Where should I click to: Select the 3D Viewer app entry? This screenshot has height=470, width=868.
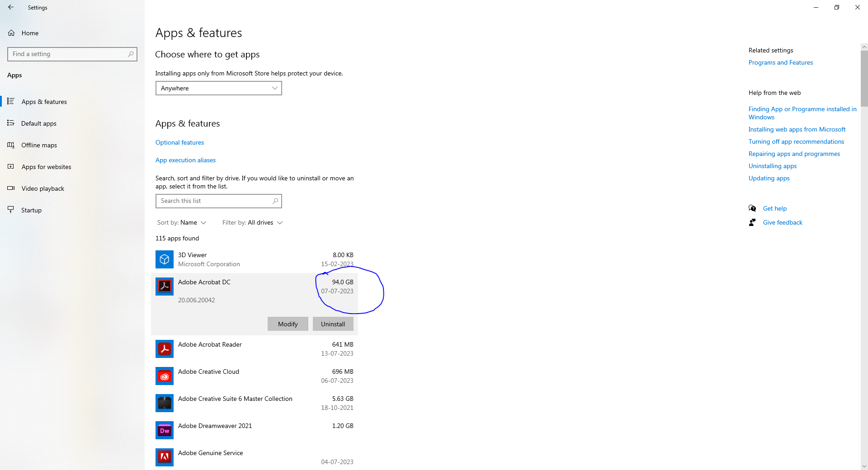tap(255, 259)
